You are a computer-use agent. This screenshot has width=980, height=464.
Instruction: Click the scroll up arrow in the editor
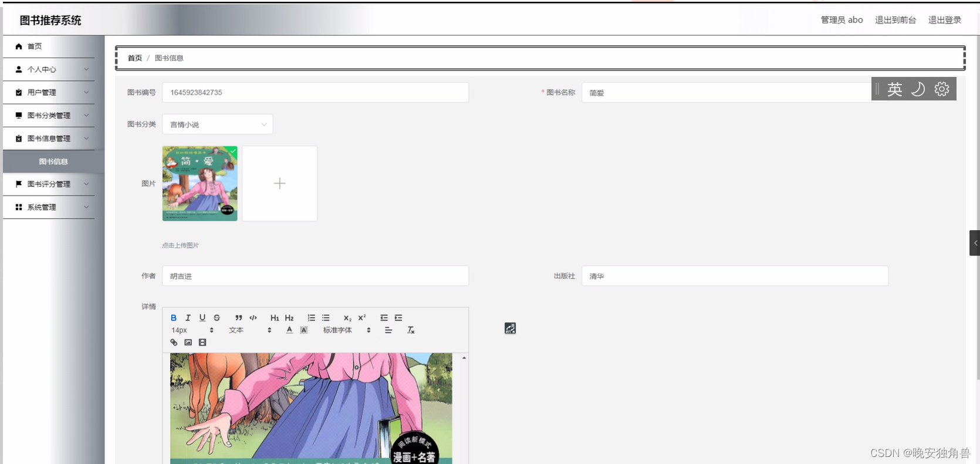point(464,358)
